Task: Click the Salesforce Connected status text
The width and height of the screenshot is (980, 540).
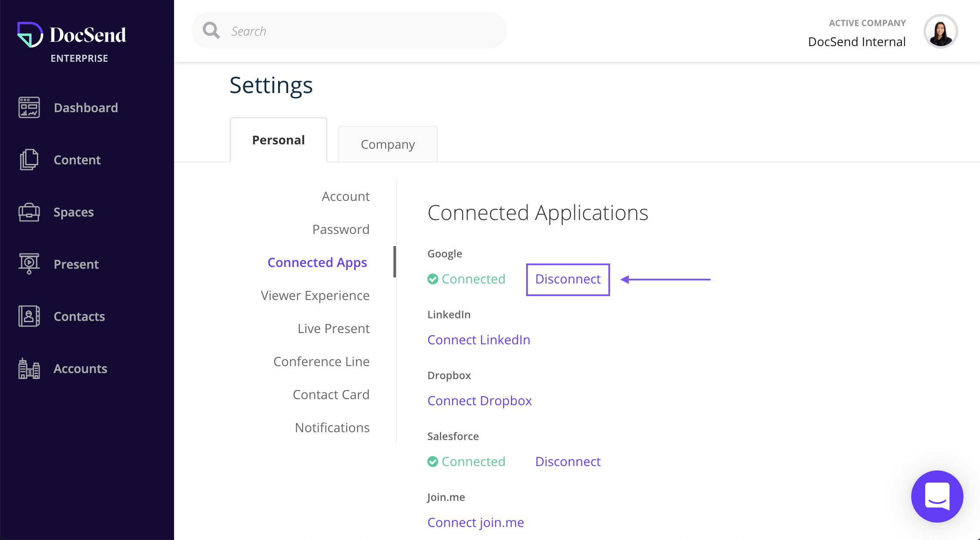Action: [473, 462]
